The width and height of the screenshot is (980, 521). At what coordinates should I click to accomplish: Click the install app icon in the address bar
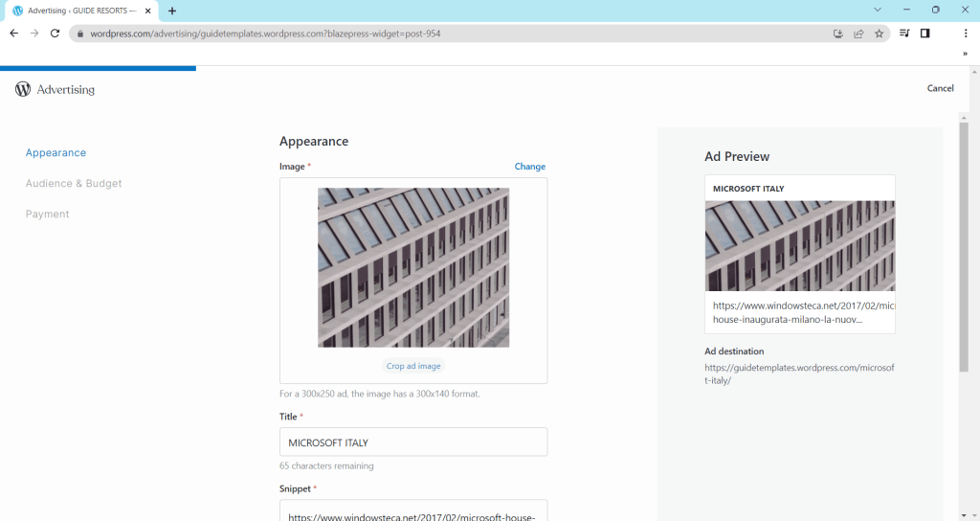tap(838, 33)
